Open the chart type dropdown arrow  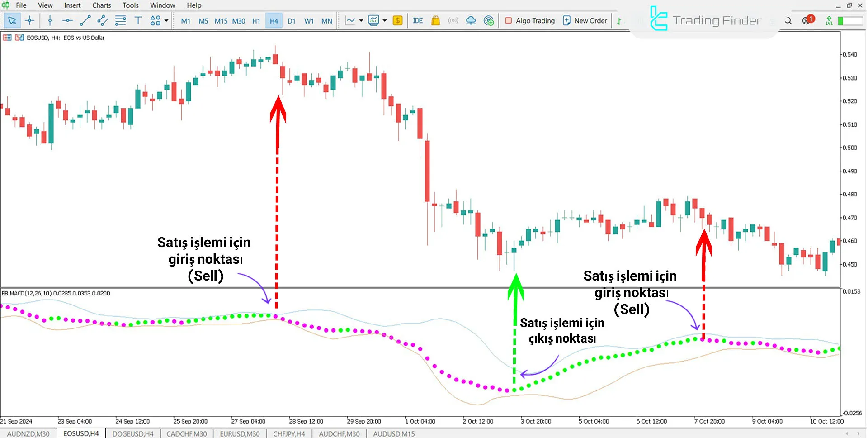(361, 20)
